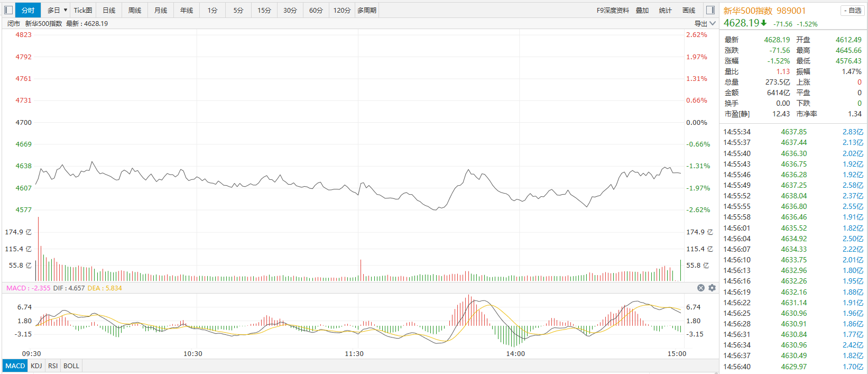Select the MACD indicator tab

click(15, 366)
